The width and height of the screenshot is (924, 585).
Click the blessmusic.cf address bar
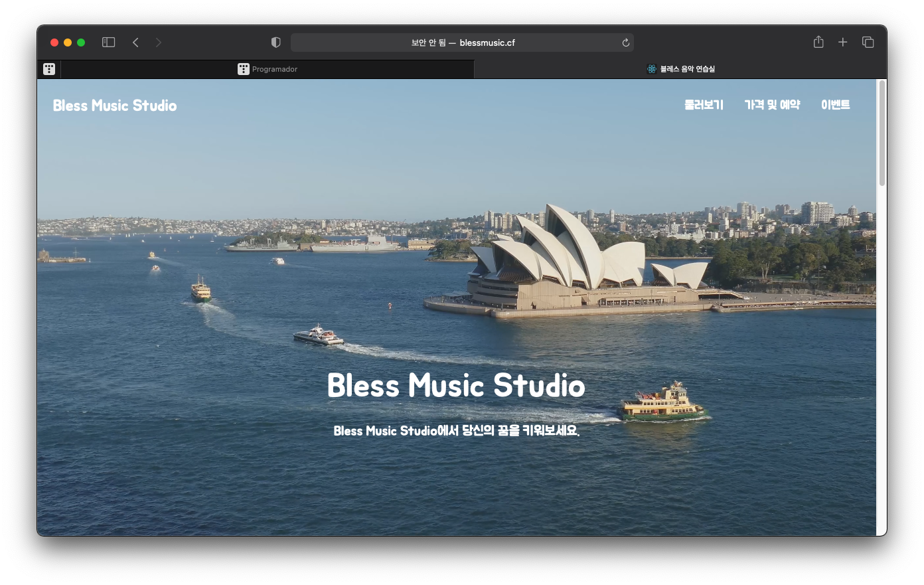click(462, 42)
